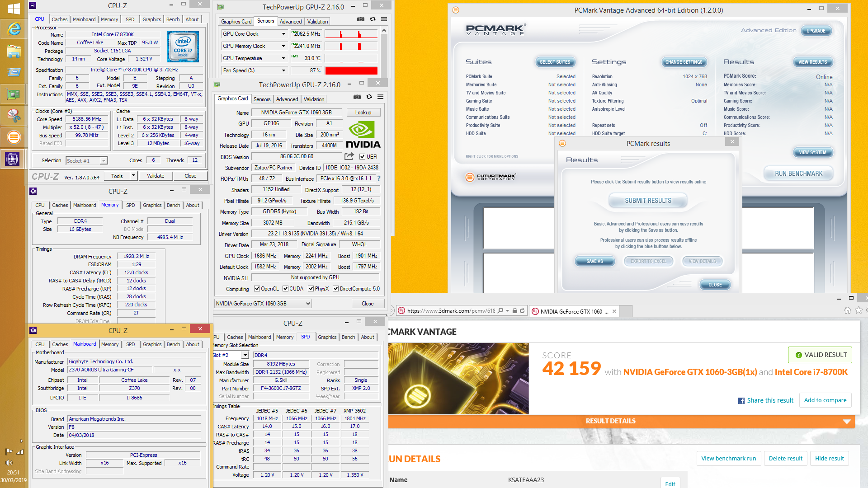Click the browser page refresh icon

tap(522, 311)
